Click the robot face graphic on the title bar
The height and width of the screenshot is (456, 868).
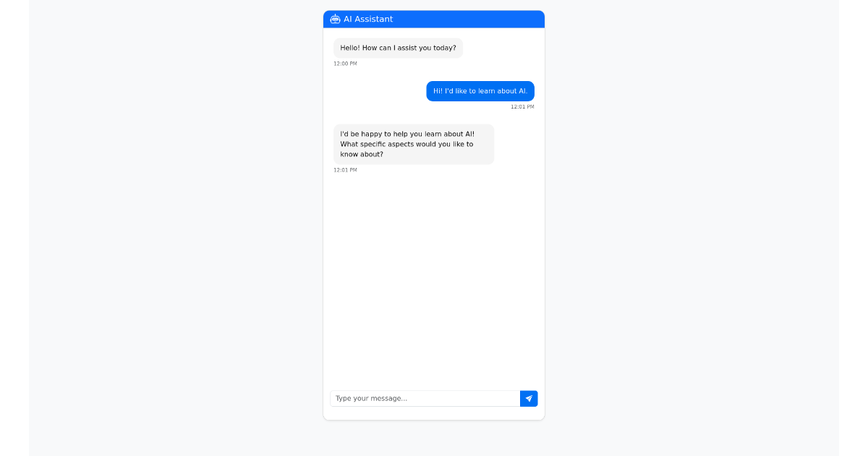[335, 19]
